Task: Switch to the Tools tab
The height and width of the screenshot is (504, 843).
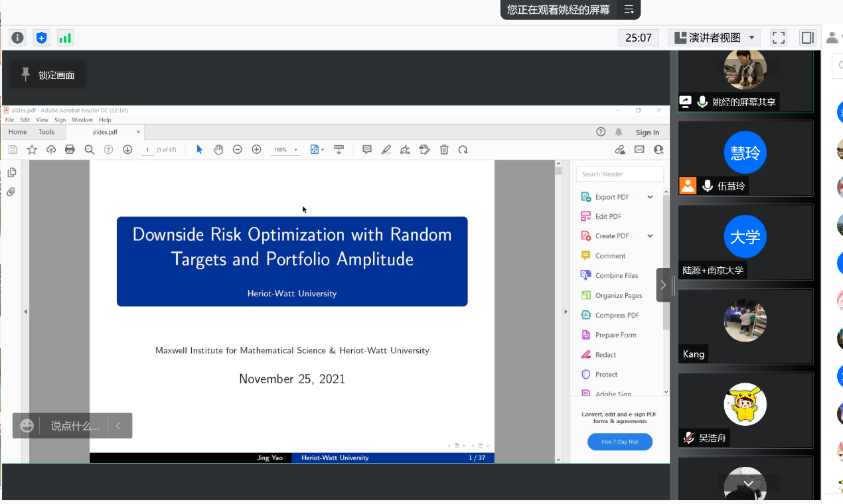Action: click(x=46, y=132)
